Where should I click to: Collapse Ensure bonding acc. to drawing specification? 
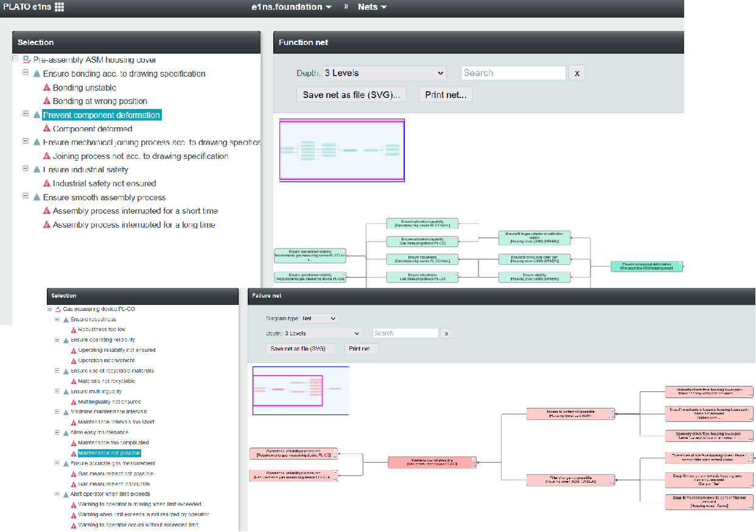(26, 72)
